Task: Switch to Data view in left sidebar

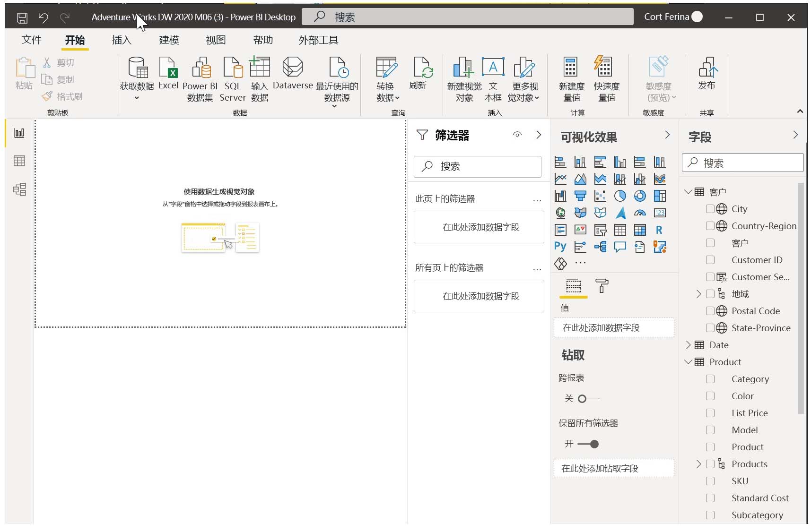Action: pos(19,161)
